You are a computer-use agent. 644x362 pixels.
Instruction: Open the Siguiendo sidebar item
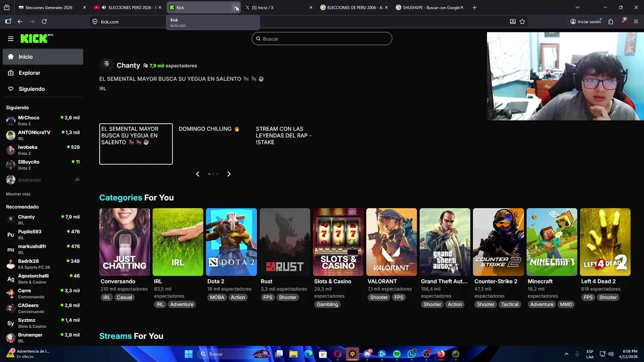pos(43,89)
